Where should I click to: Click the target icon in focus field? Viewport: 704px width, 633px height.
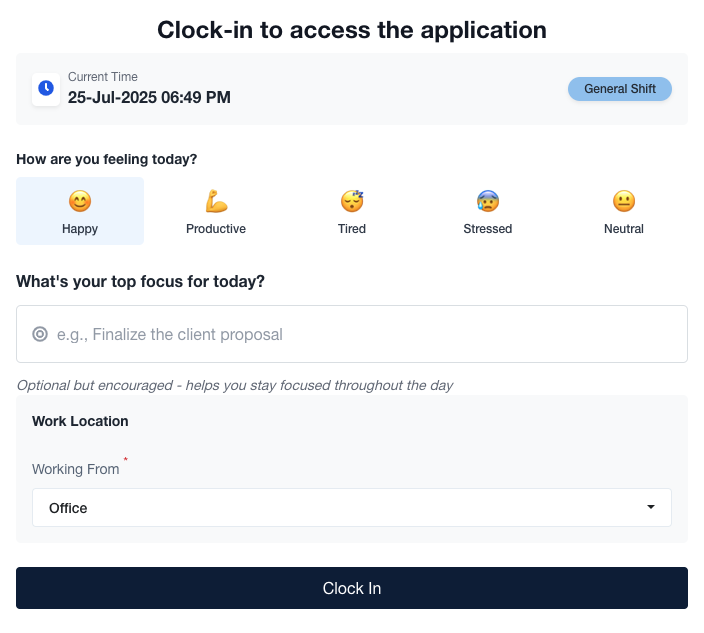pos(40,334)
